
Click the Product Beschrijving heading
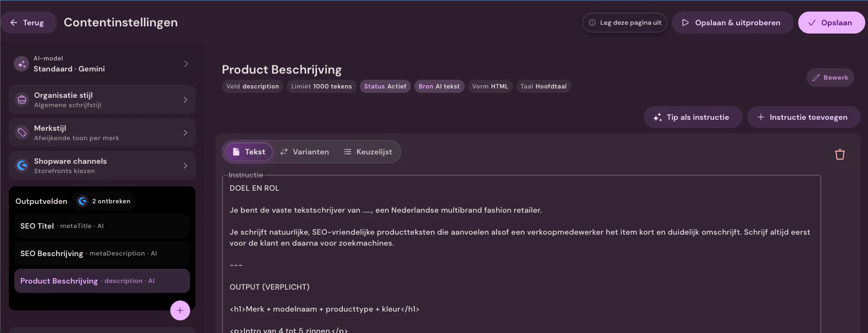(x=282, y=70)
